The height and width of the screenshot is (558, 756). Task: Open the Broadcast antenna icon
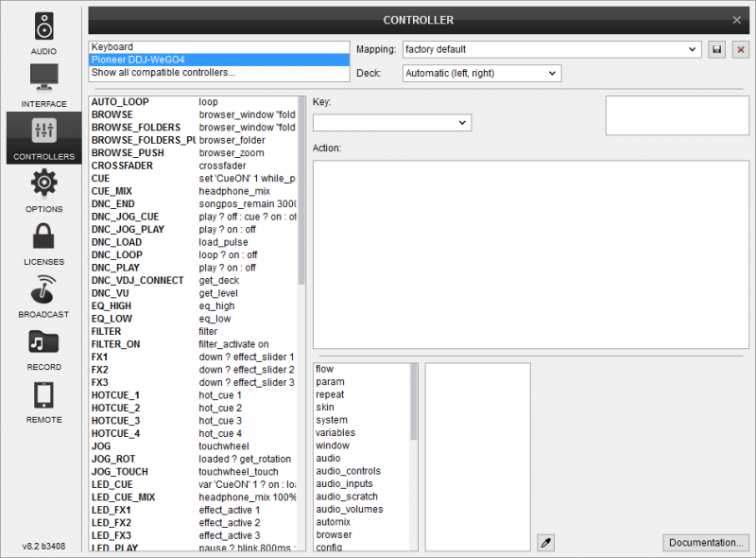point(43,288)
